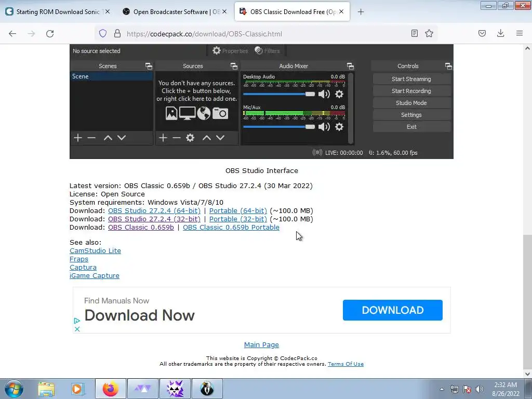Image resolution: width=532 pixels, height=399 pixels.
Task: Open the Captura link
Action: pos(83,268)
